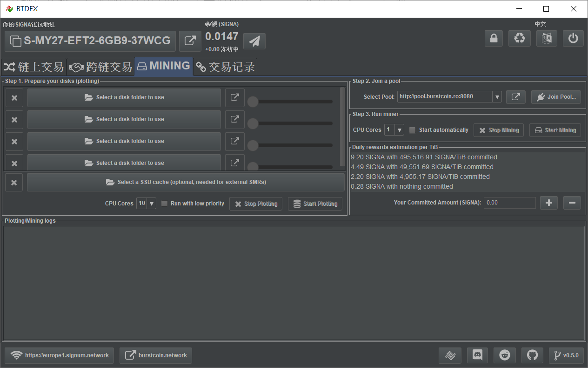Image resolution: width=588 pixels, height=368 pixels.
Task: Select the MINING tab
Action: point(164,66)
